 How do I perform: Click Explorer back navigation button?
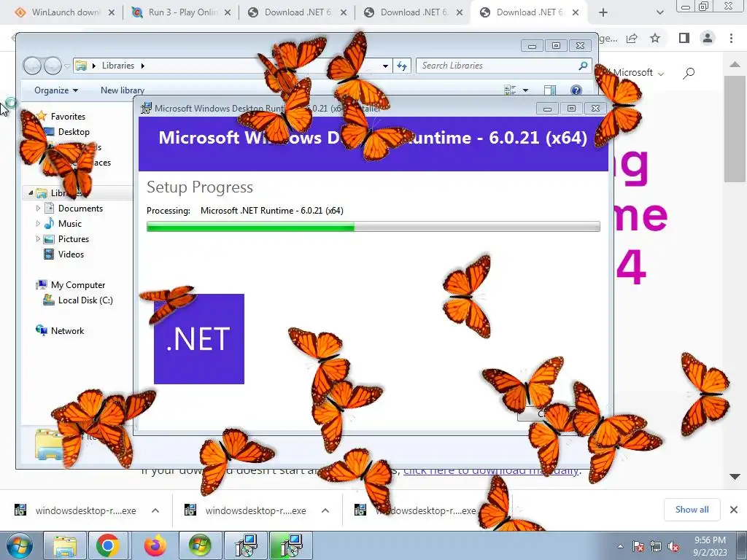[32, 66]
